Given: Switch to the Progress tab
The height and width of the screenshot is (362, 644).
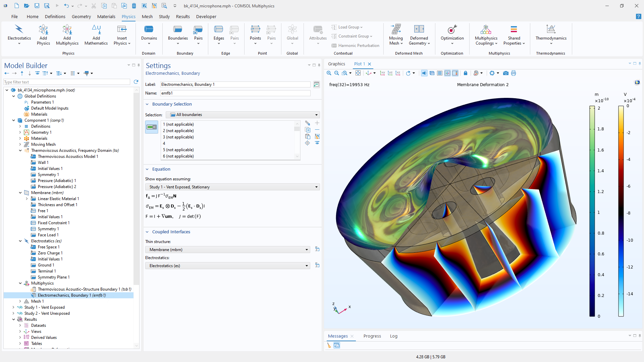Looking at the screenshot, I should click(x=372, y=336).
